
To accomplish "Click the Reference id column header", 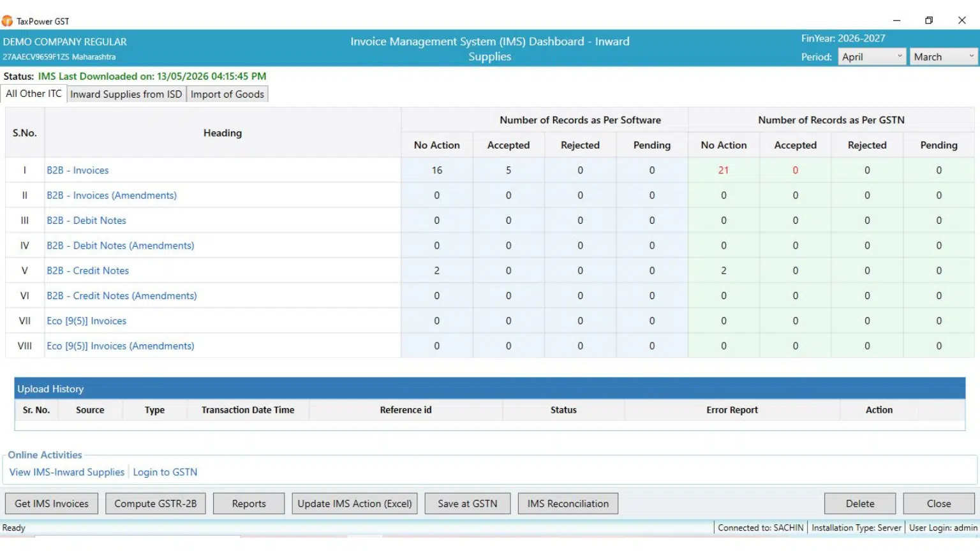I will (406, 410).
